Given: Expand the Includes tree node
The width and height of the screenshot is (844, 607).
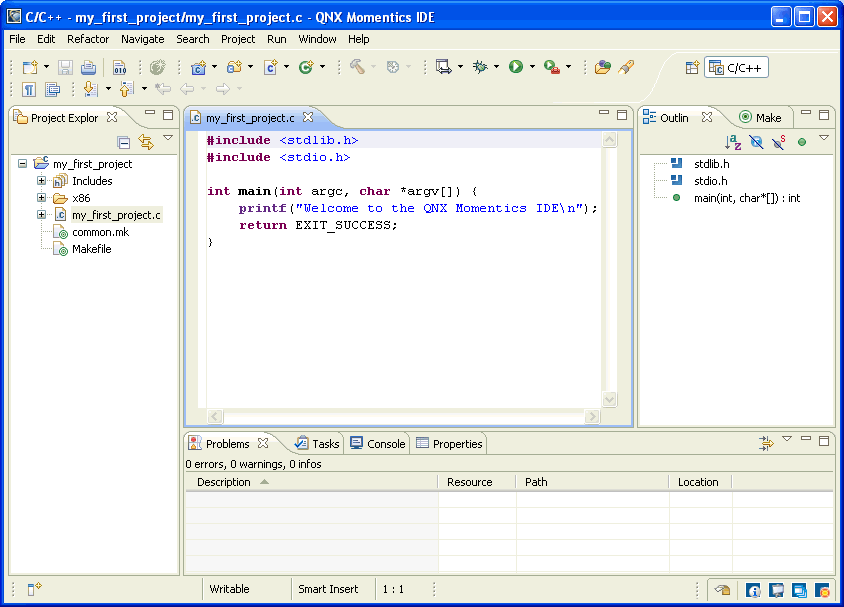Looking at the screenshot, I should (x=42, y=181).
